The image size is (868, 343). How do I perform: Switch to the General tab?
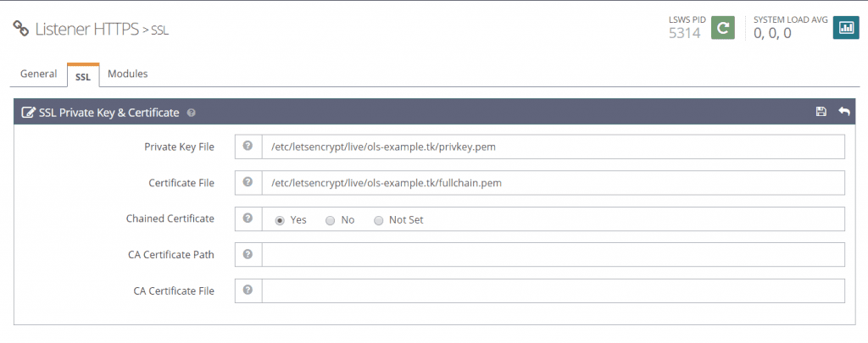coord(38,74)
